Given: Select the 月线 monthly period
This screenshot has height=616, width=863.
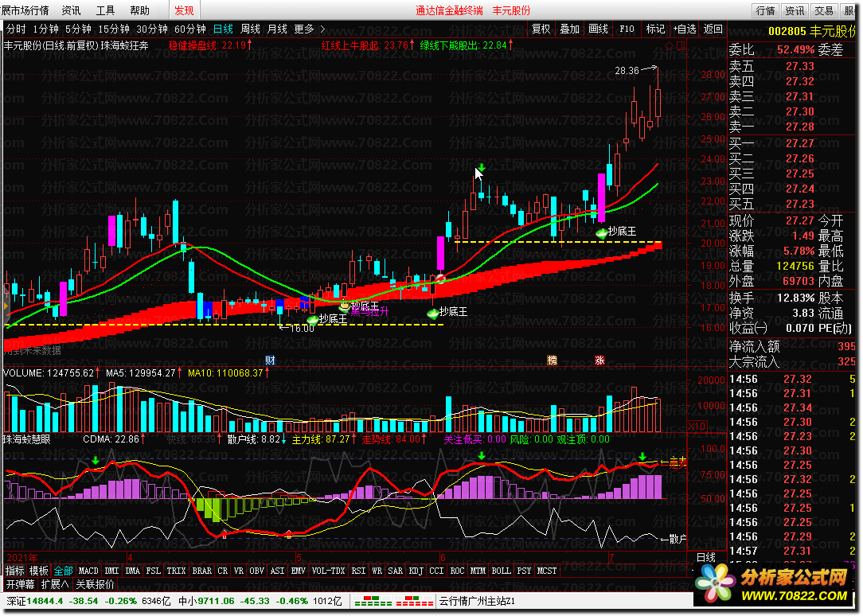Looking at the screenshot, I should click(x=277, y=29).
